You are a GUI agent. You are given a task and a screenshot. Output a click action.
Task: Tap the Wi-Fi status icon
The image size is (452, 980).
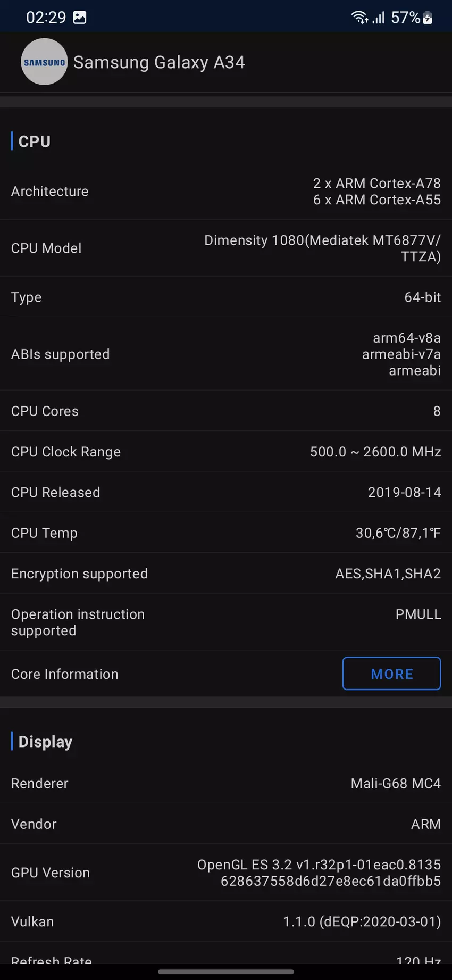[x=359, y=18]
